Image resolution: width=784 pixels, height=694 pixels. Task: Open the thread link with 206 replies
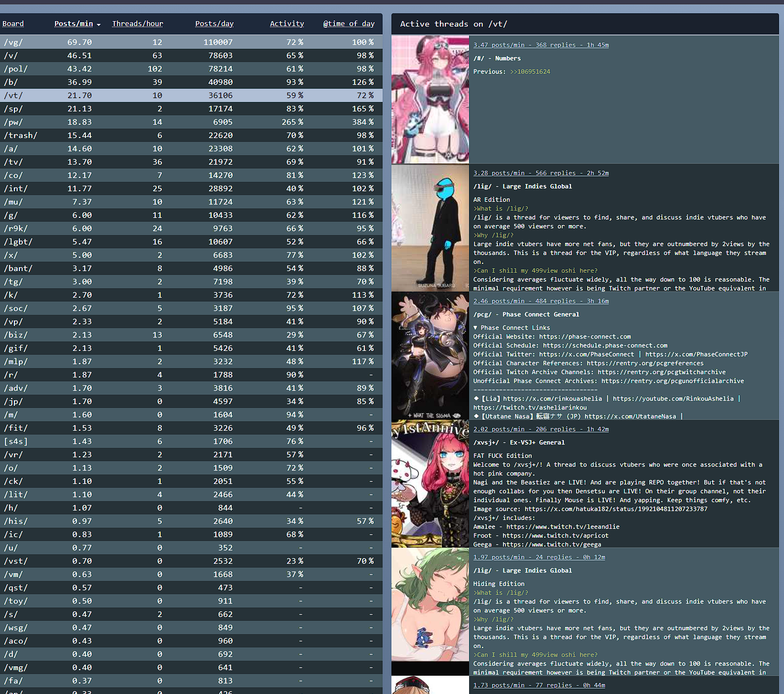pyautogui.click(x=541, y=429)
